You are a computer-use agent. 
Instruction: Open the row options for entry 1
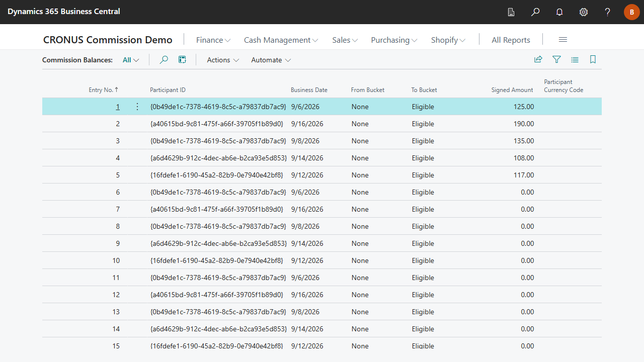click(x=137, y=107)
